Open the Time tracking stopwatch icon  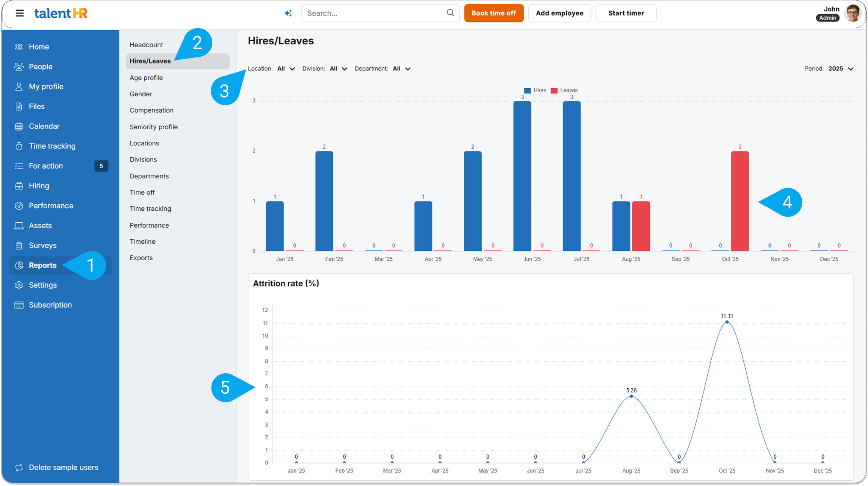tap(19, 146)
